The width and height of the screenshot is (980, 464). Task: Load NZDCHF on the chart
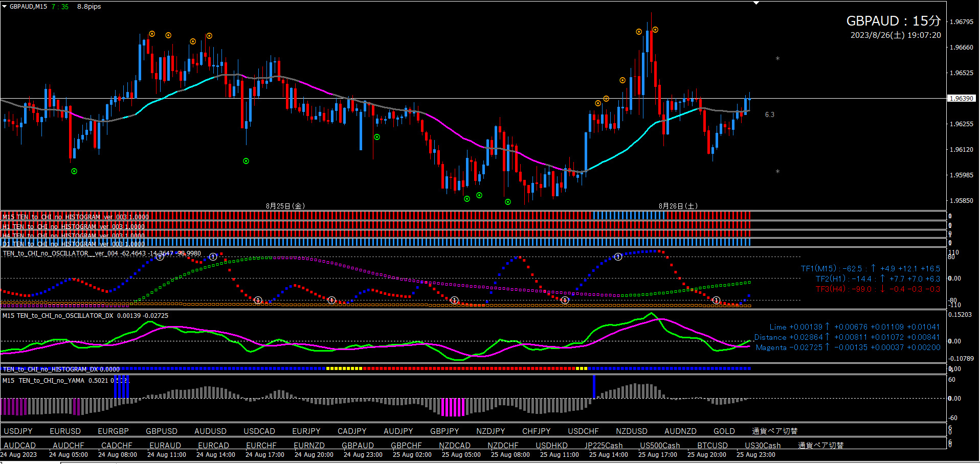pyautogui.click(x=503, y=446)
